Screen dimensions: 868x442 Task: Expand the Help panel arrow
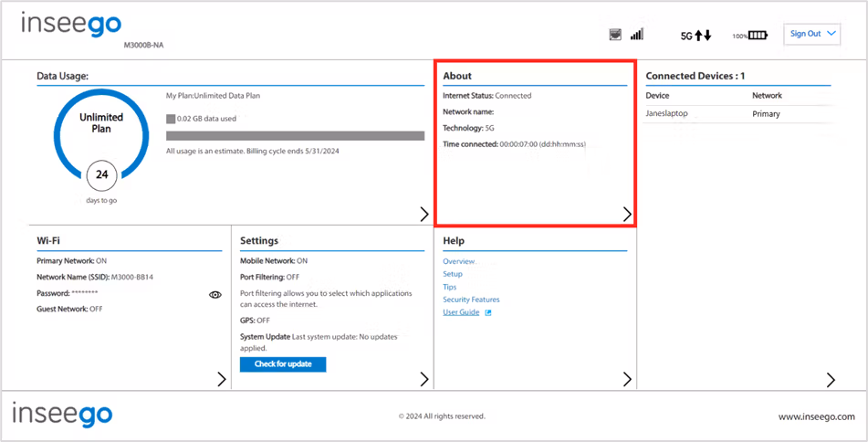click(627, 379)
